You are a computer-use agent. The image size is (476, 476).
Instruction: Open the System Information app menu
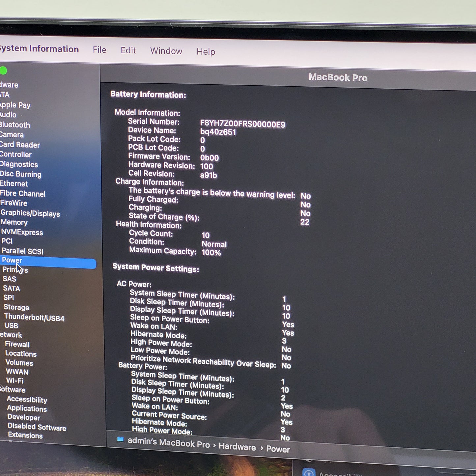click(39, 49)
